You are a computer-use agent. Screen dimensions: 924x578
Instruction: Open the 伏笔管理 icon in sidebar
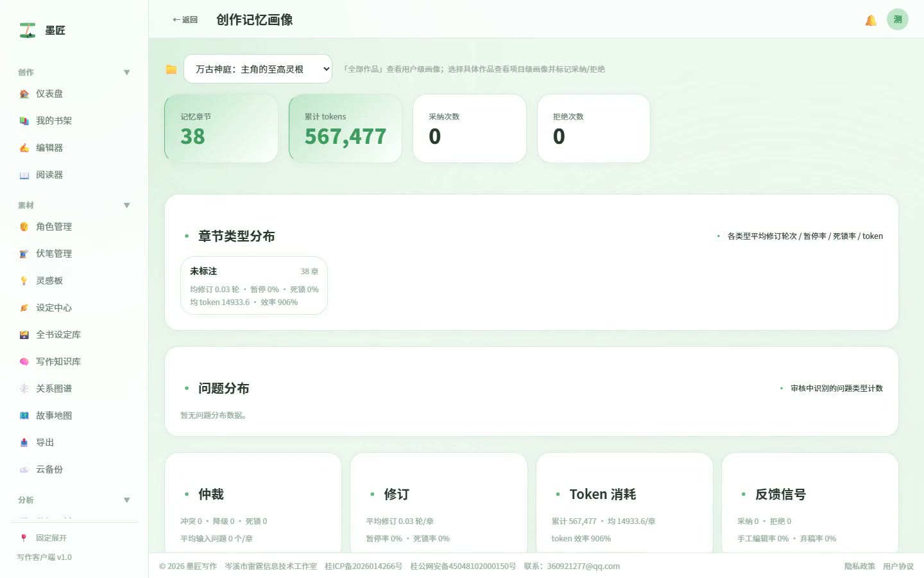pos(24,254)
